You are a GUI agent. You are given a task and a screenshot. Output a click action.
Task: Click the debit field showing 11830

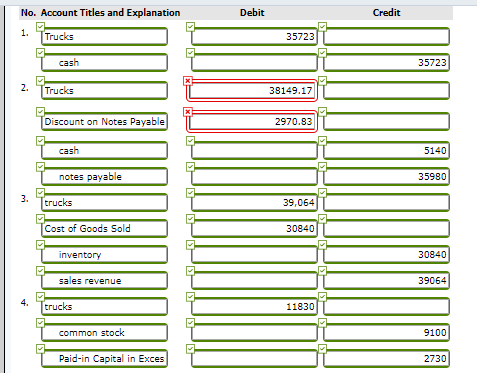click(254, 306)
